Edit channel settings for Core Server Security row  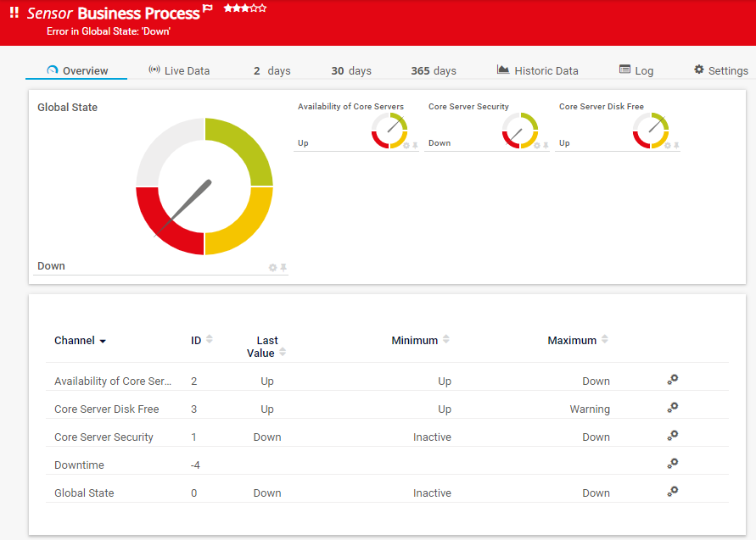(x=673, y=436)
